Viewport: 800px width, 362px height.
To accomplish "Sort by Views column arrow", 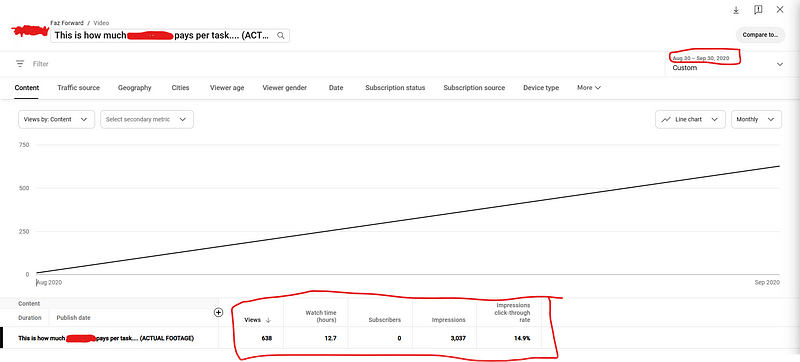I will point(268,320).
